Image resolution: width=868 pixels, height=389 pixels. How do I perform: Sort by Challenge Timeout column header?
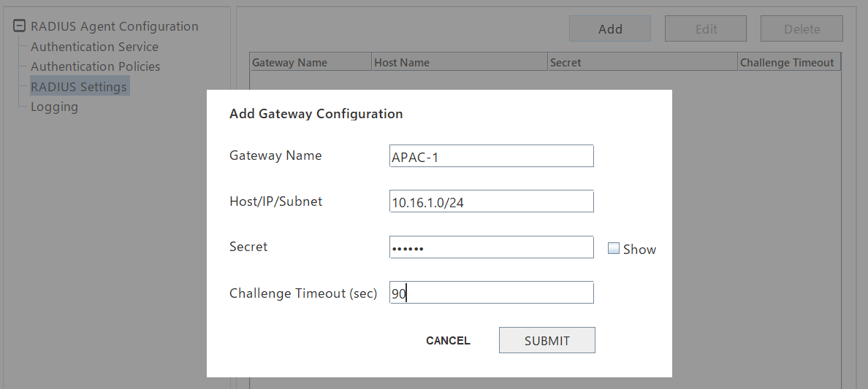click(789, 63)
